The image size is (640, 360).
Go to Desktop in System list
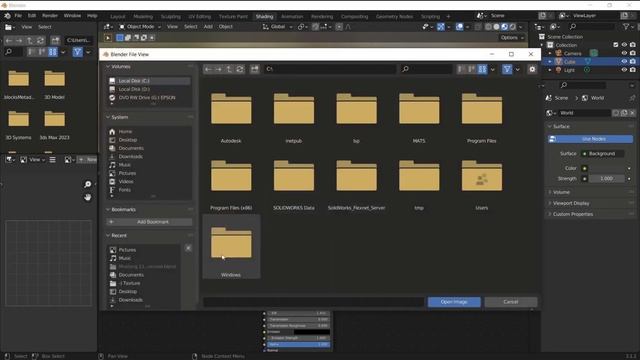point(127,140)
